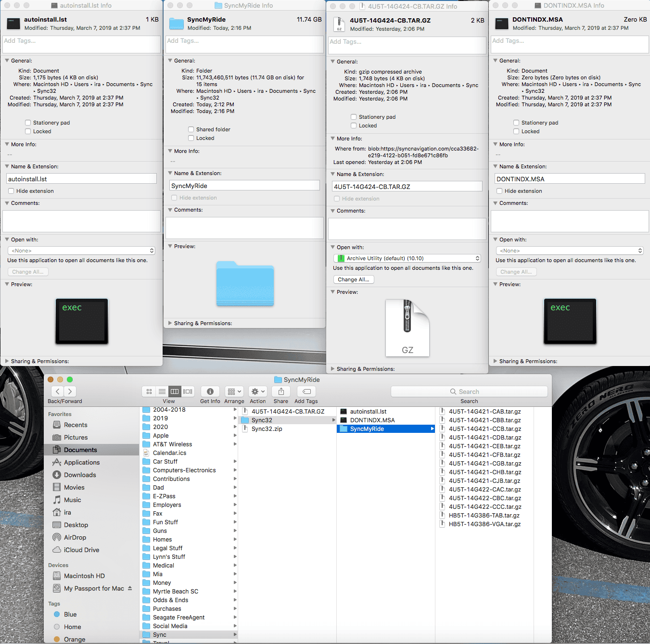
Task: Open iCloud Drive in sidebar
Action: coord(81,550)
